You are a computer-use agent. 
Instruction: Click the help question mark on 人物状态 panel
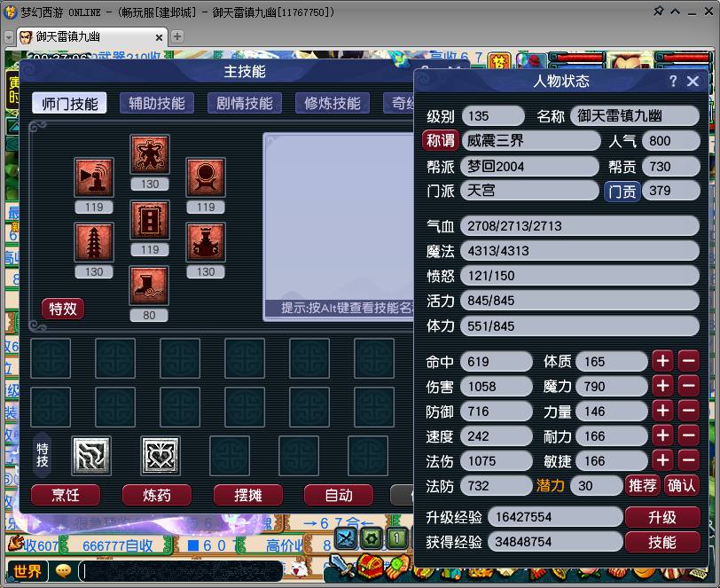point(674,81)
